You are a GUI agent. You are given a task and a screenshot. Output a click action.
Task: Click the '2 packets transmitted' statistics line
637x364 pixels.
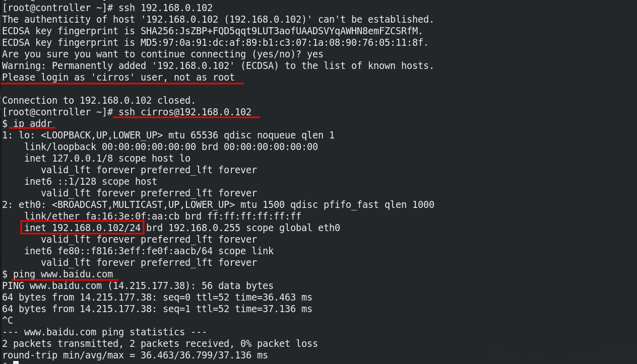(160, 343)
